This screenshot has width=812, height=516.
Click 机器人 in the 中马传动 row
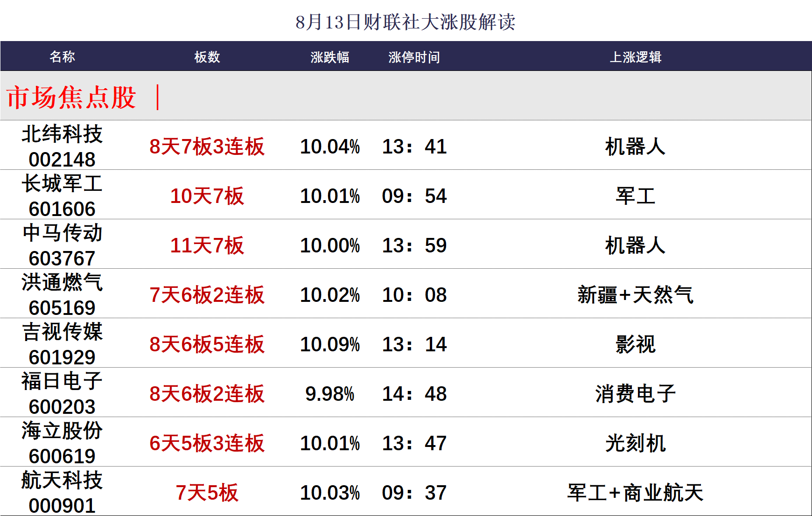click(x=636, y=245)
